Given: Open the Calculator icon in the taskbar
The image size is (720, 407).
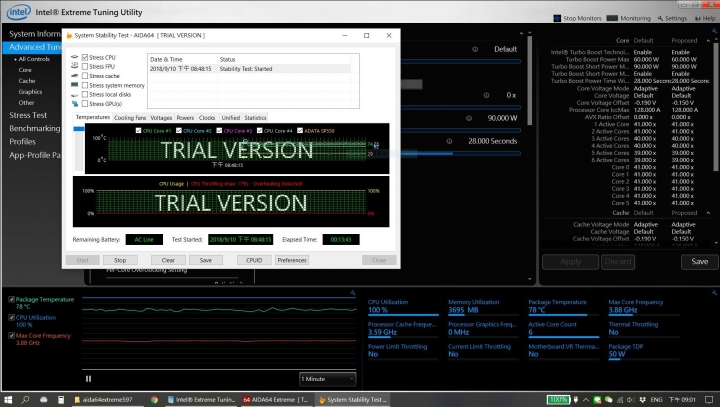Looking at the screenshot, I should (61, 400).
